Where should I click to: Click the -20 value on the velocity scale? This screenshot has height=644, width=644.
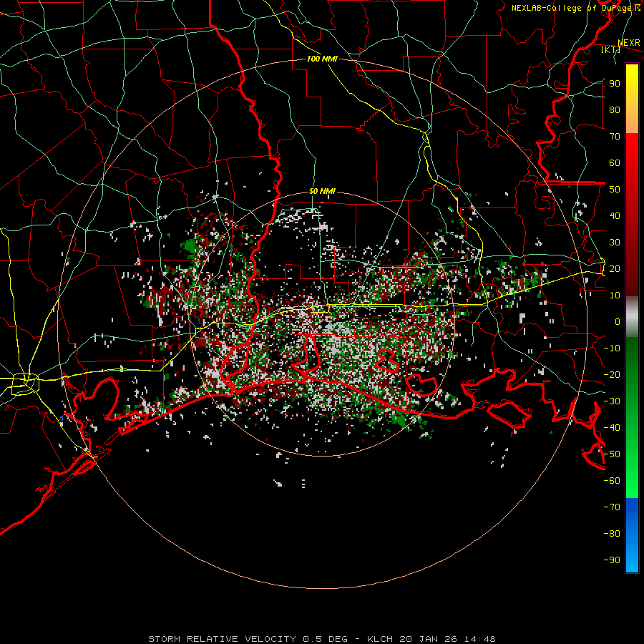(x=612, y=375)
